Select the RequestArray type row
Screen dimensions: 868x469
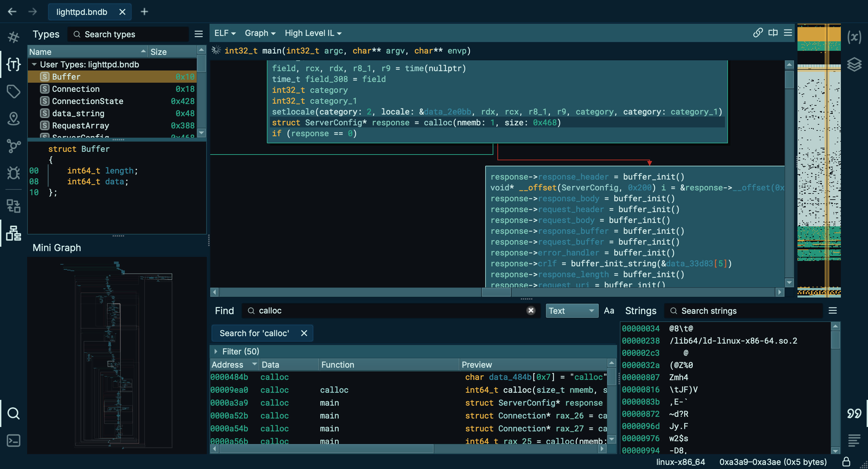(x=112, y=125)
